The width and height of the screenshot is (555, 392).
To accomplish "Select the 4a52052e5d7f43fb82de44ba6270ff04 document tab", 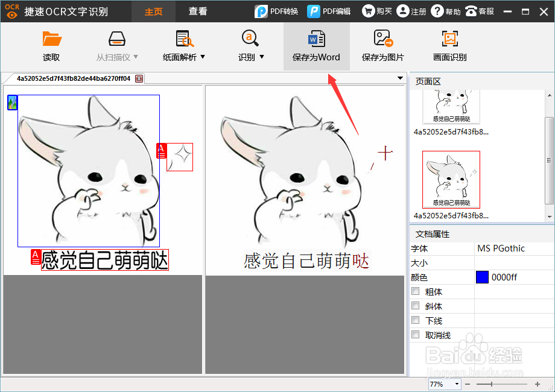I will coord(74,78).
